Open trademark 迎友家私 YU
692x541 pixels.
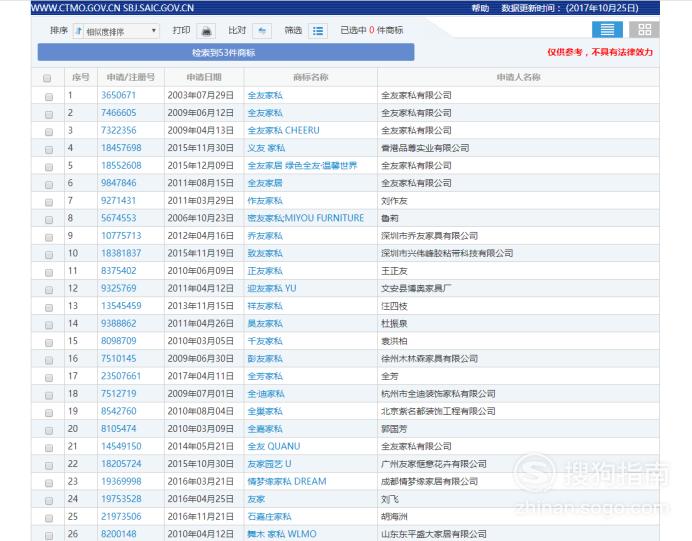272,289
